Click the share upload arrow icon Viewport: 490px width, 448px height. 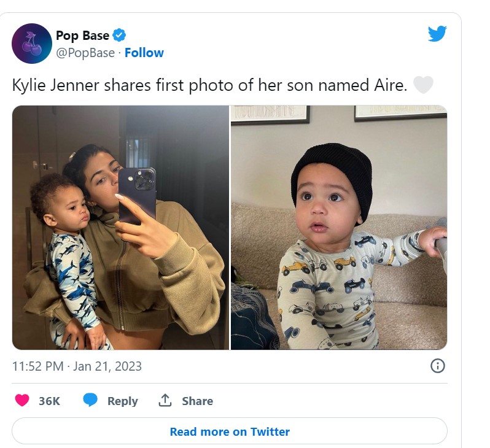[165, 401]
